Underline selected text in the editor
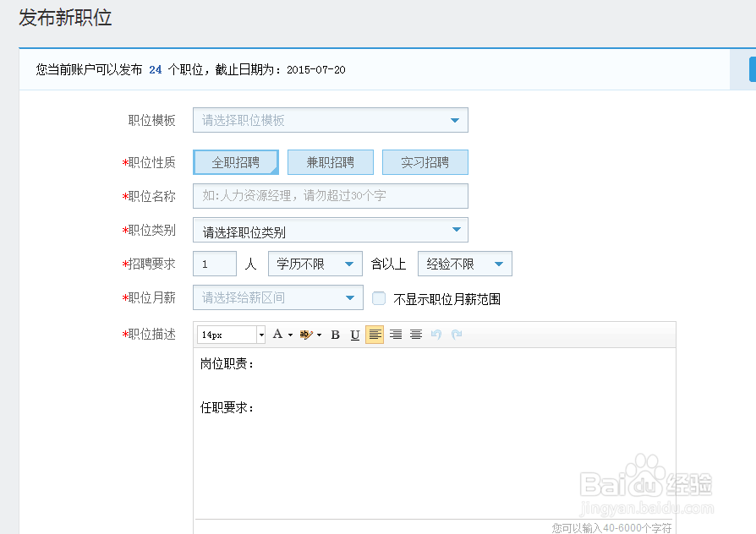The image size is (756, 534). pyautogui.click(x=355, y=334)
